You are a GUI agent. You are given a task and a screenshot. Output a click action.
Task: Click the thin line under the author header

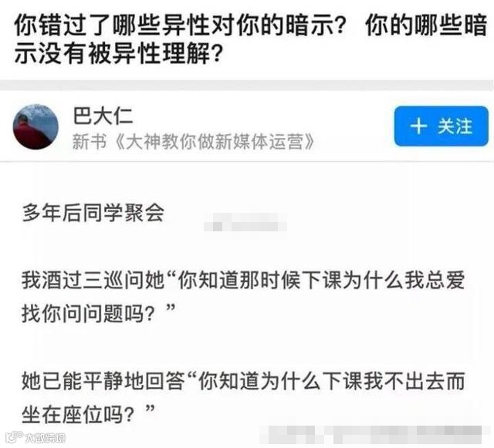coord(247,161)
